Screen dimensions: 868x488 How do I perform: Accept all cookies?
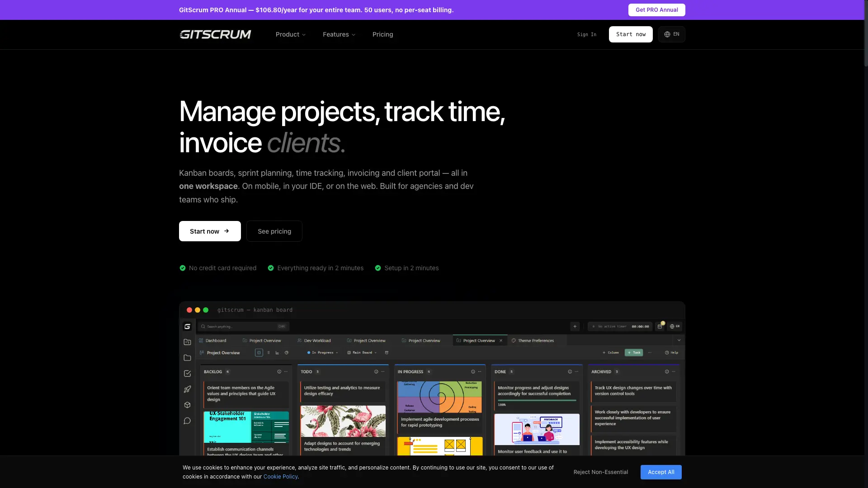[661, 472]
